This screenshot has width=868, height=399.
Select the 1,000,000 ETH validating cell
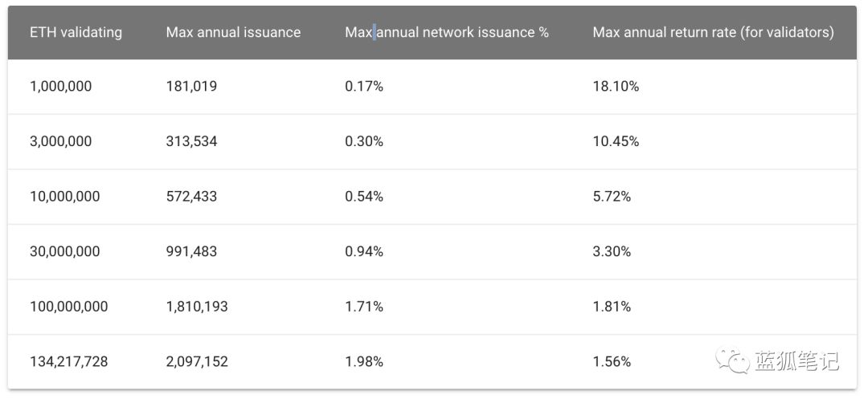pyautogui.click(x=61, y=86)
